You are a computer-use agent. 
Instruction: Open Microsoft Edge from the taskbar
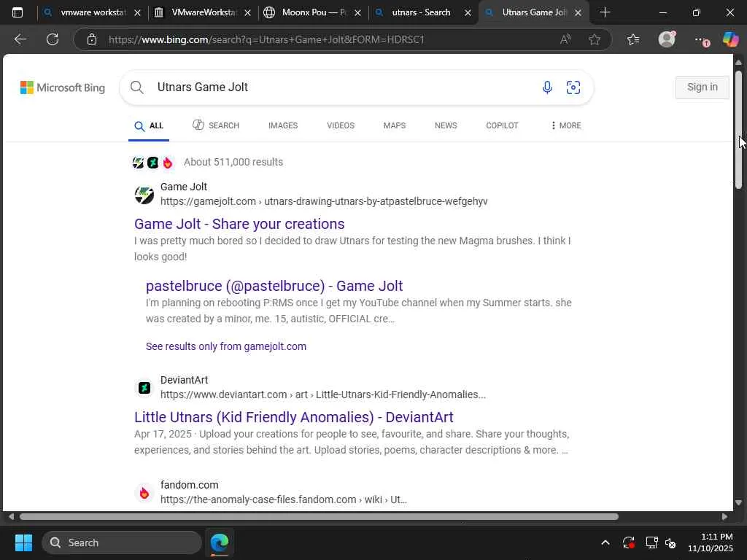pyautogui.click(x=220, y=542)
